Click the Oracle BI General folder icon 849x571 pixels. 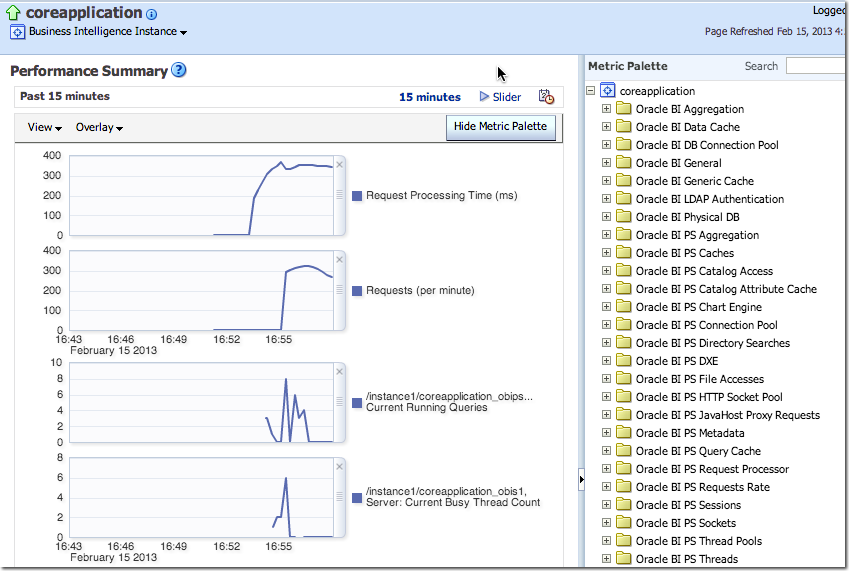624,162
